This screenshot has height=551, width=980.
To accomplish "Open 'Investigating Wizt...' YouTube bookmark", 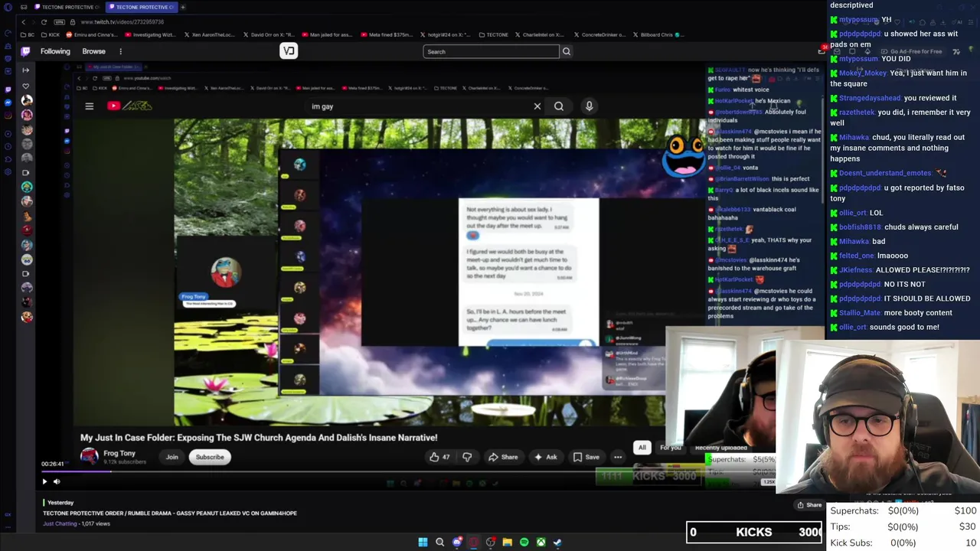I will 149,34.
